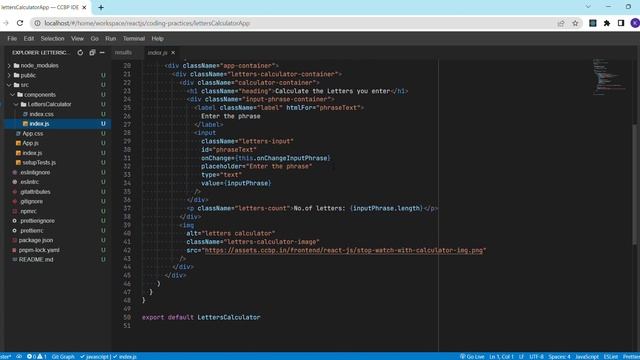Place cursor on export default LettersCalculator line

point(201,317)
